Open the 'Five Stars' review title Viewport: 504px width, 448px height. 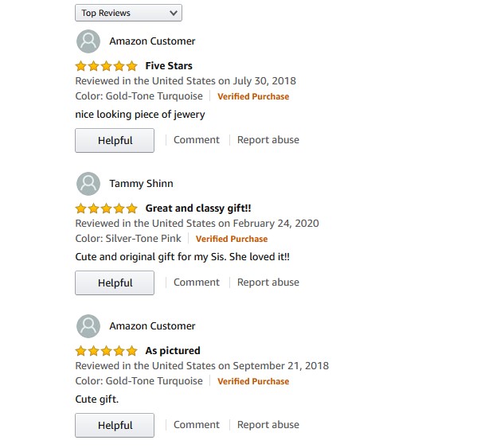click(x=169, y=66)
